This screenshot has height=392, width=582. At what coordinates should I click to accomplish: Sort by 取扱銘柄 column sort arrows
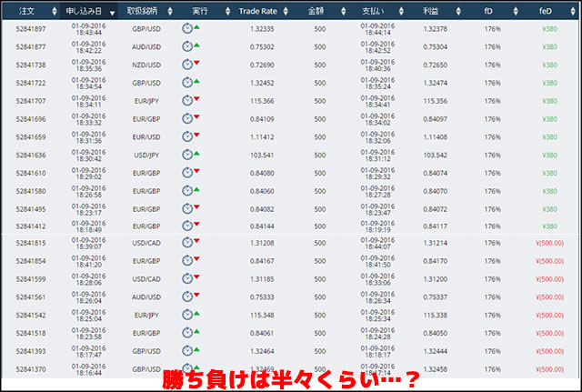pyautogui.click(x=170, y=12)
